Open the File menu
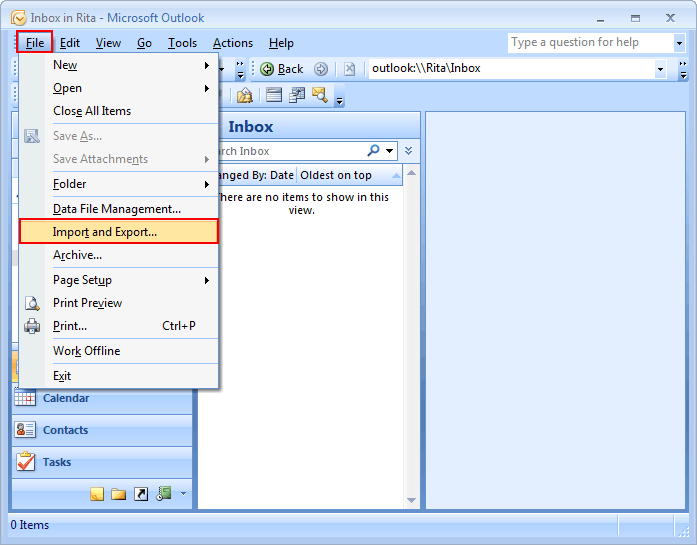This screenshot has width=697, height=545. pyautogui.click(x=35, y=43)
